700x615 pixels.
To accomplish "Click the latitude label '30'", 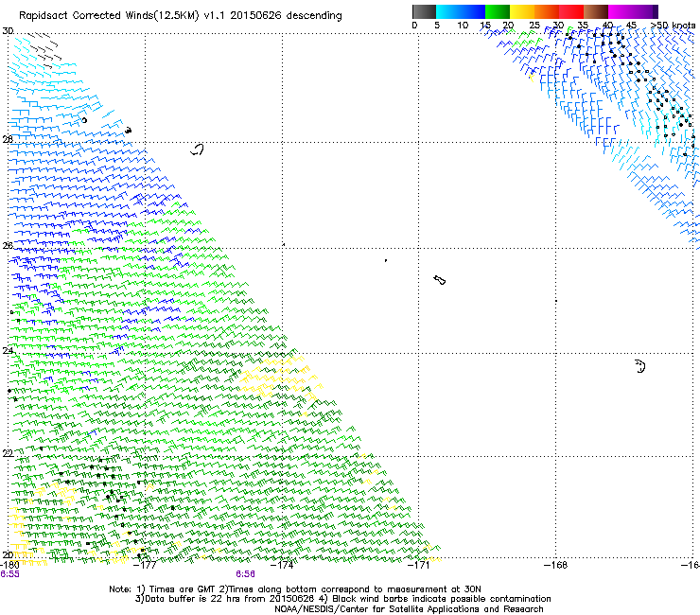I will pyautogui.click(x=8, y=31).
